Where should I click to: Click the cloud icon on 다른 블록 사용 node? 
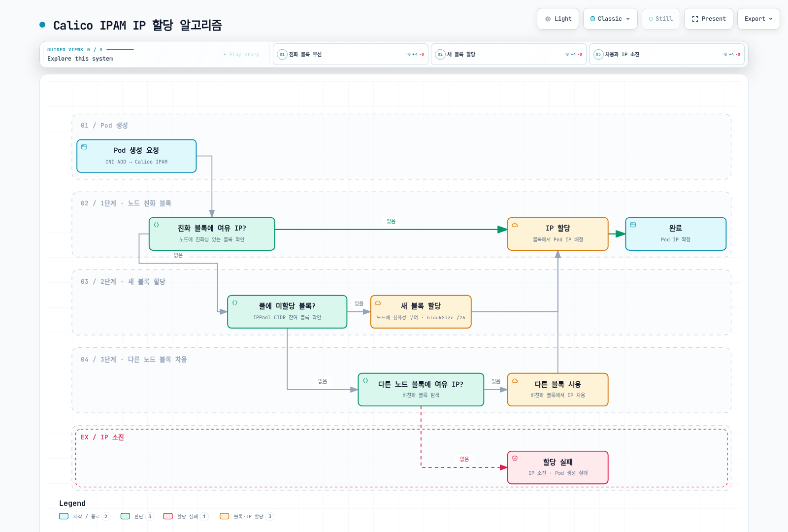515,380
